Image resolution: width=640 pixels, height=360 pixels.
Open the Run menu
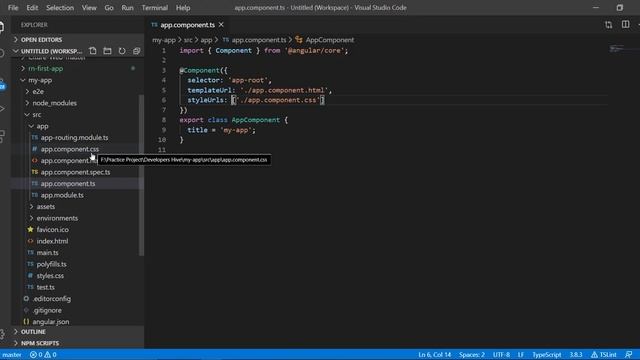[x=127, y=8]
